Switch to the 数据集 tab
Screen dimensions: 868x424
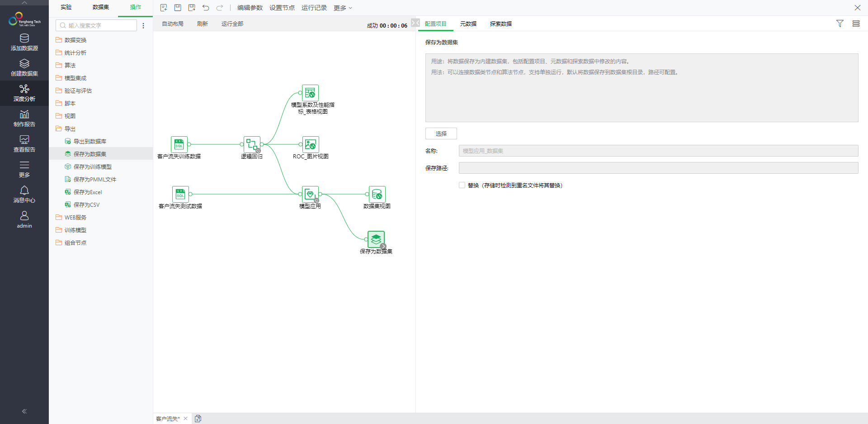pos(101,7)
